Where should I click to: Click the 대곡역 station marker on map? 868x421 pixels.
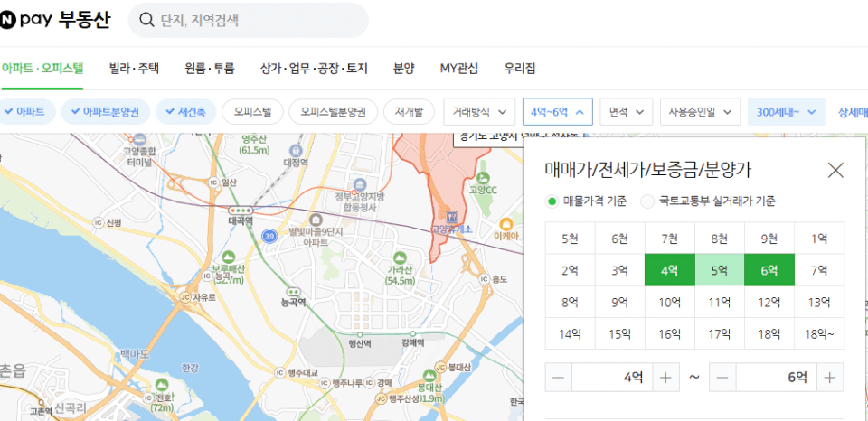pyautogui.click(x=240, y=211)
